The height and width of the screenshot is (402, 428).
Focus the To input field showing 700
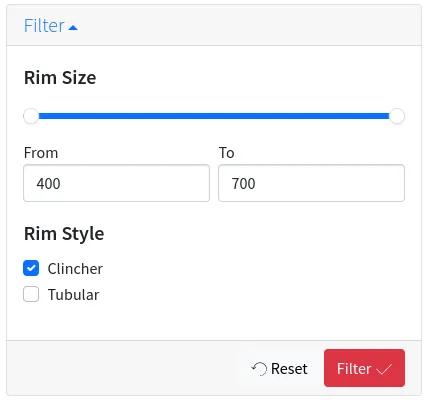pos(311,183)
